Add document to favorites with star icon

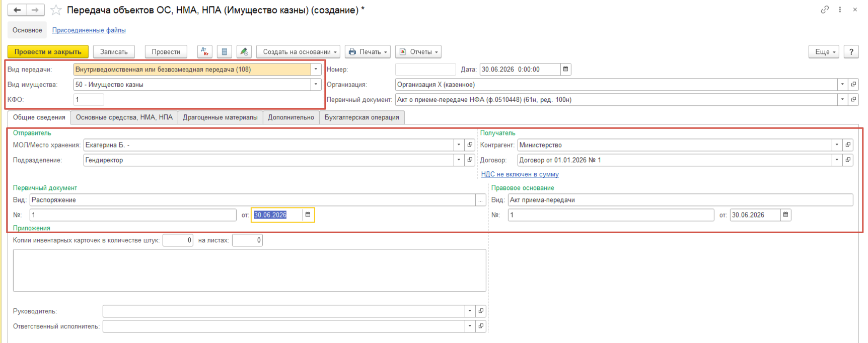(56, 10)
